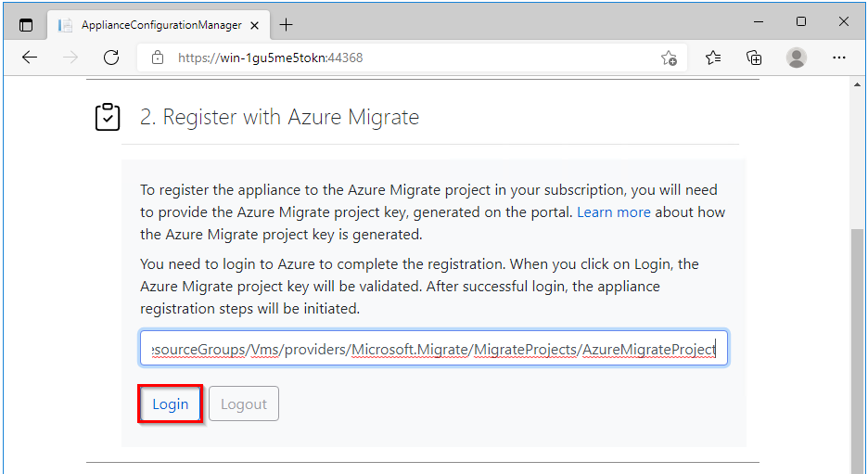Click the Login button
Viewport: 868px width, 474px height.
coord(170,404)
